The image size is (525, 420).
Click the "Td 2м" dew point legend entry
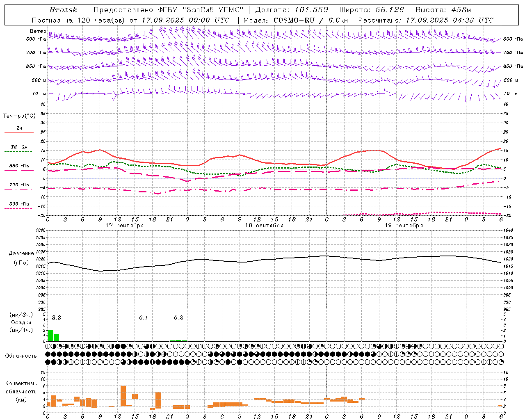19,147
